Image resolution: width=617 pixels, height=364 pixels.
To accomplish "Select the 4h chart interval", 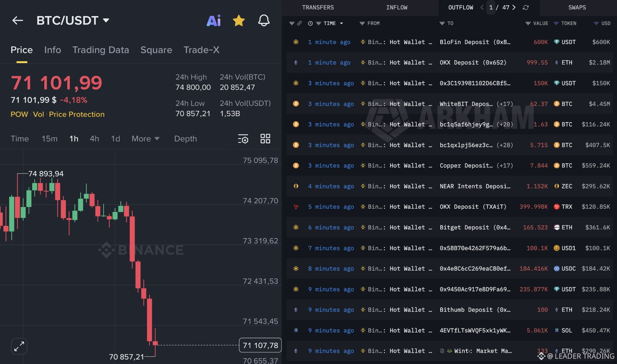I will (x=94, y=139).
